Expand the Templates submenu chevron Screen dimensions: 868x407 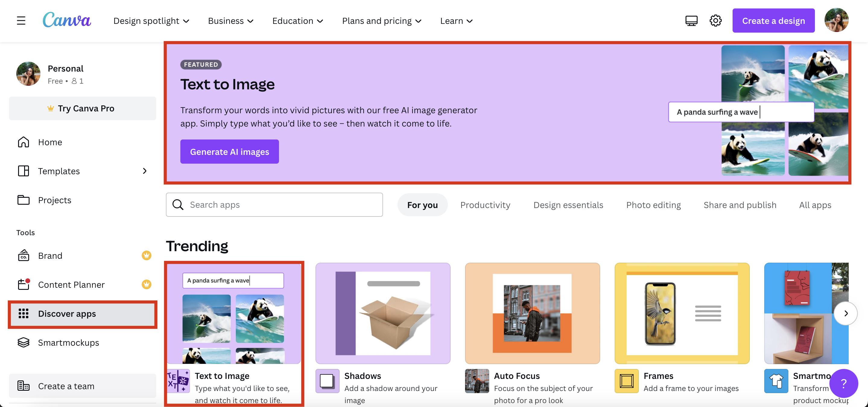[144, 171]
